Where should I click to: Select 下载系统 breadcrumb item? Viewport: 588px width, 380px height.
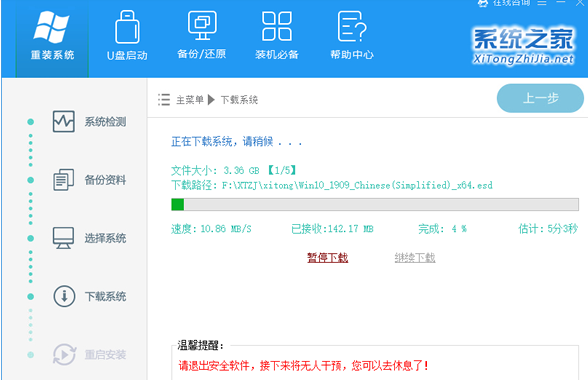click(239, 100)
